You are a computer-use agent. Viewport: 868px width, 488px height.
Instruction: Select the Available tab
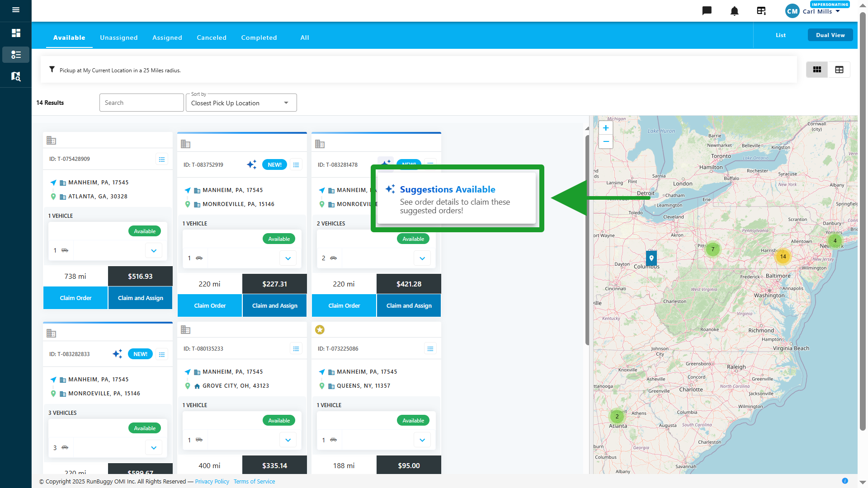(x=69, y=38)
